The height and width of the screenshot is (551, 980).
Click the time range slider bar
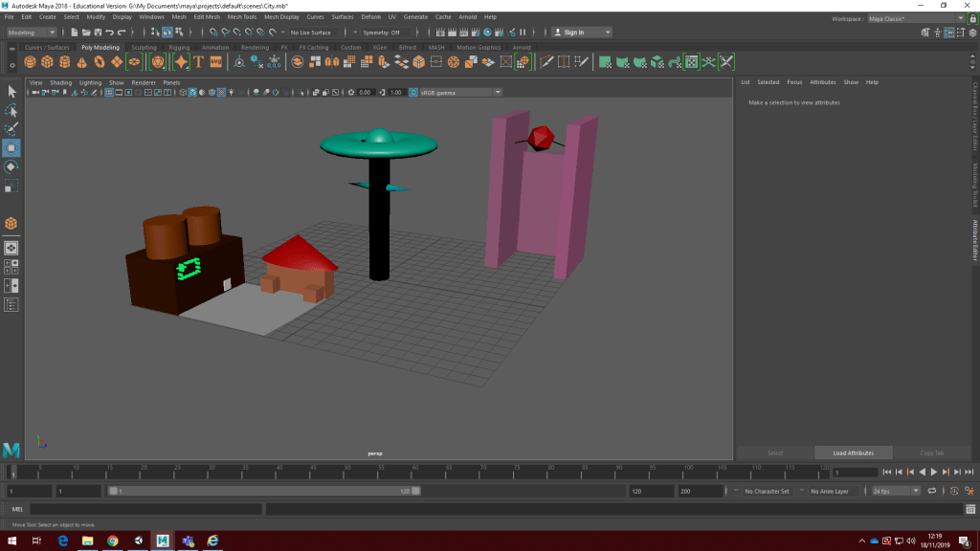point(263,491)
